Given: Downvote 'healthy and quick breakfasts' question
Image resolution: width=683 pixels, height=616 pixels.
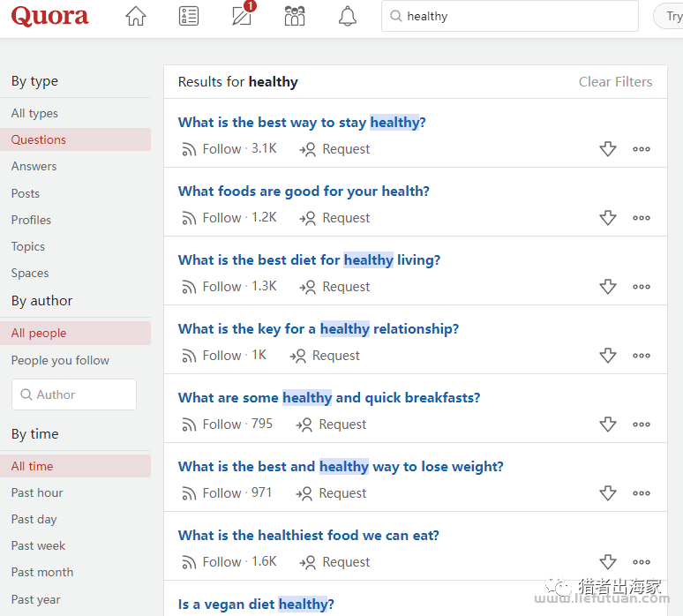Looking at the screenshot, I should tap(608, 424).
